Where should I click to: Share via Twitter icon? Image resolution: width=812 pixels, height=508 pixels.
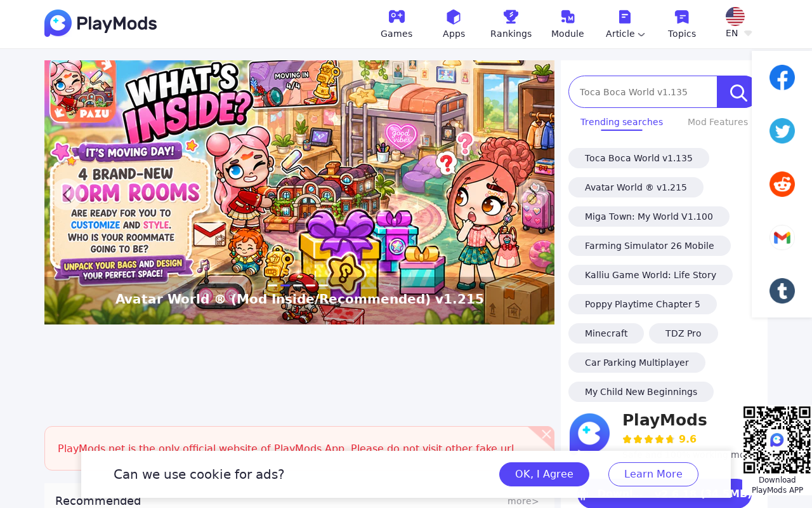pos(782,131)
